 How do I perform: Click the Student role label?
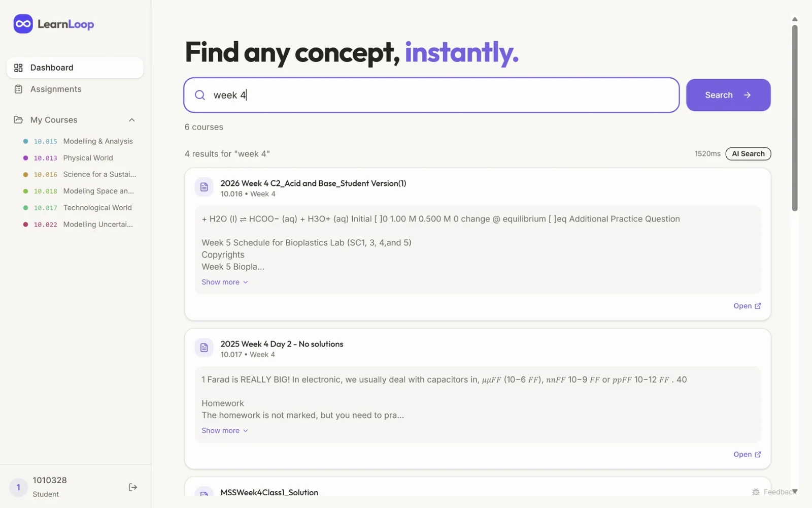tap(46, 494)
